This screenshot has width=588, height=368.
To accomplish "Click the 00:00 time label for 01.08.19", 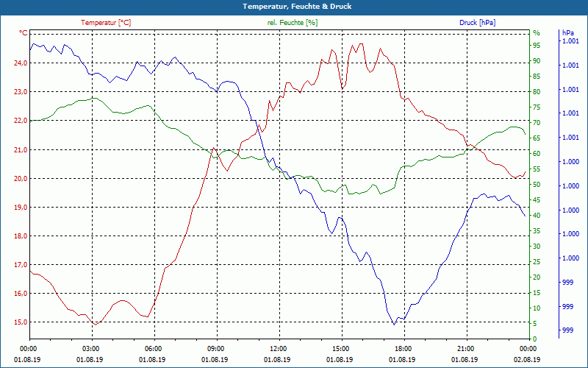I will (28, 349).
